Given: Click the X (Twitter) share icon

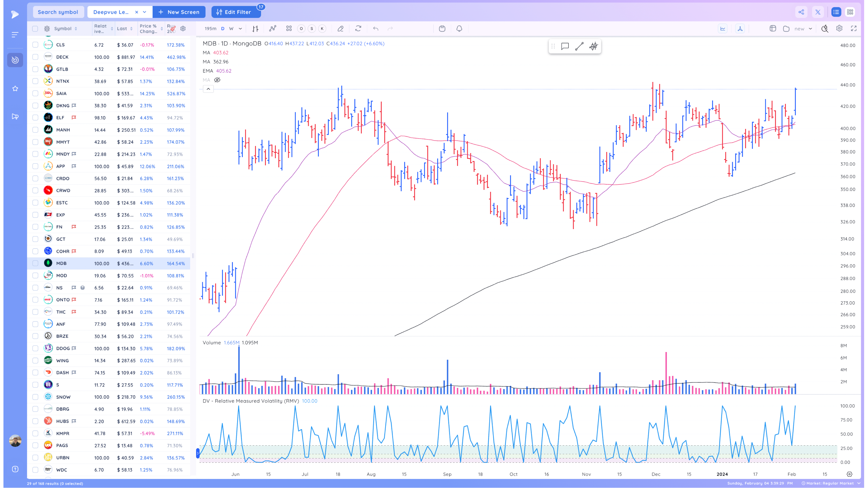Looking at the screenshot, I should click(818, 12).
